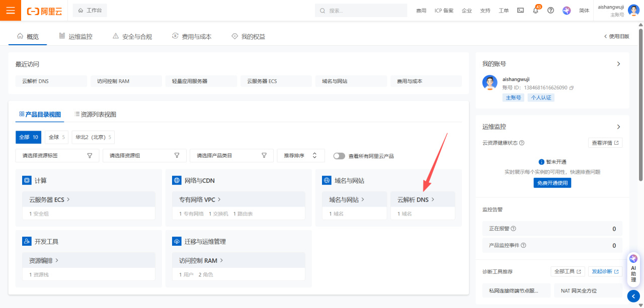The image size is (644, 308).
Task: Open 云解析 DNS product entry
Action: pos(423,199)
